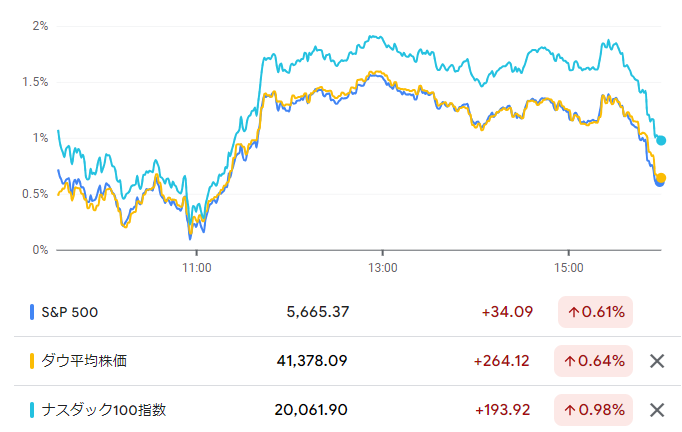The height and width of the screenshot is (432, 682).
Task: Select the cyan Nasdaq endpoint dot on chart
Action: tap(661, 140)
